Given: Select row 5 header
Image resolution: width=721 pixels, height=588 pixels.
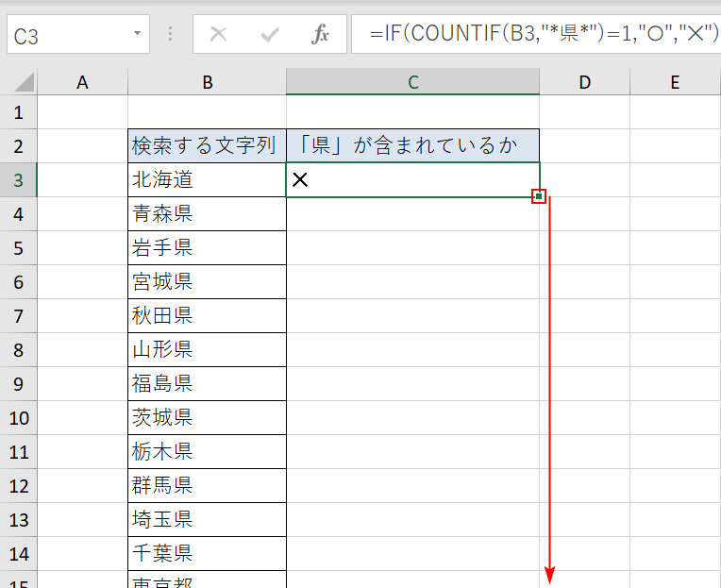Looking at the screenshot, I should tap(18, 248).
